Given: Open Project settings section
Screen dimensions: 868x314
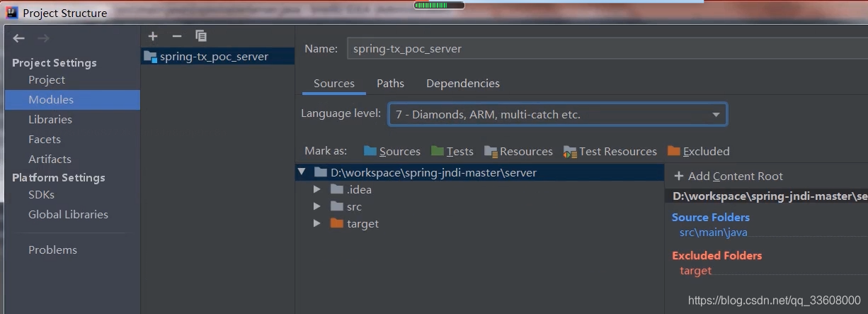Looking at the screenshot, I should coord(47,80).
